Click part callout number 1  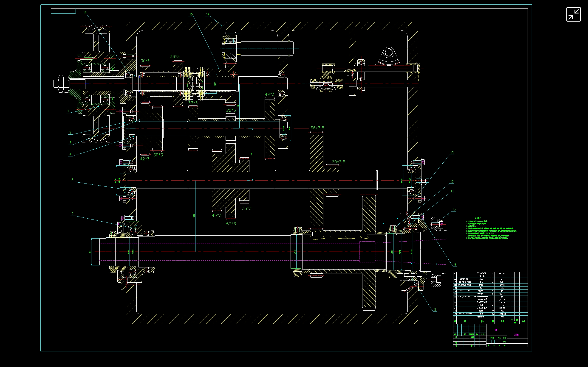pos(68,111)
